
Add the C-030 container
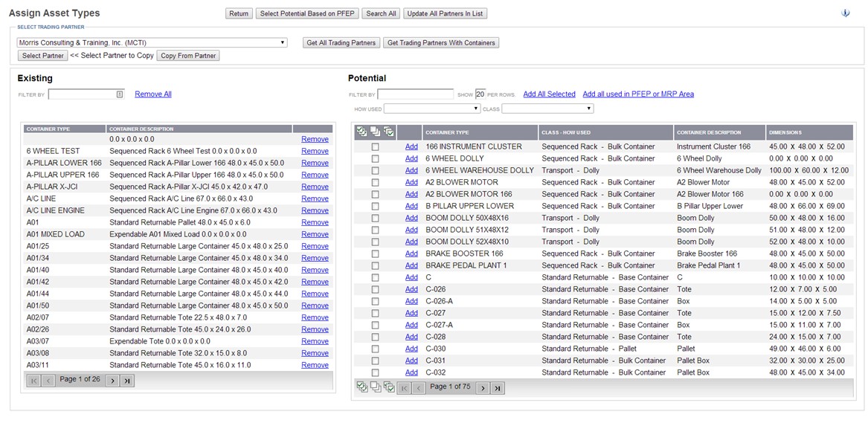pyautogui.click(x=411, y=349)
